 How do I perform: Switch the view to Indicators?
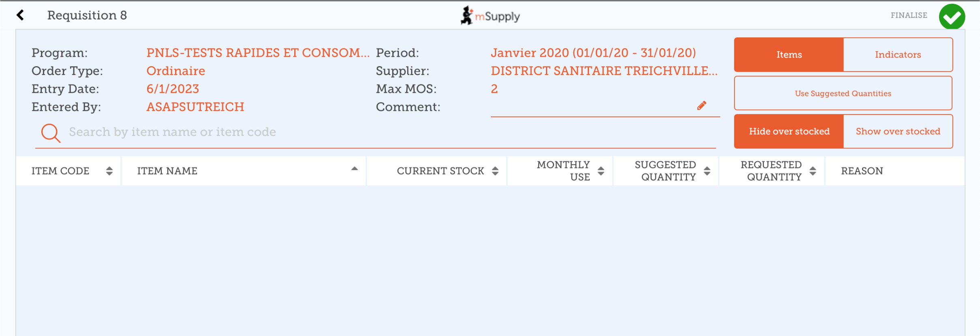[898, 54]
